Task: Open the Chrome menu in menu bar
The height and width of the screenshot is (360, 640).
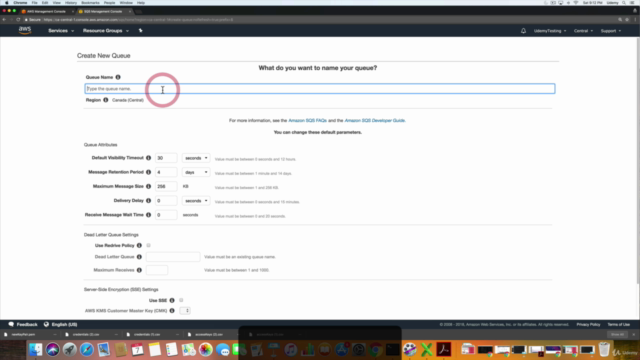Action: click(x=20, y=3)
